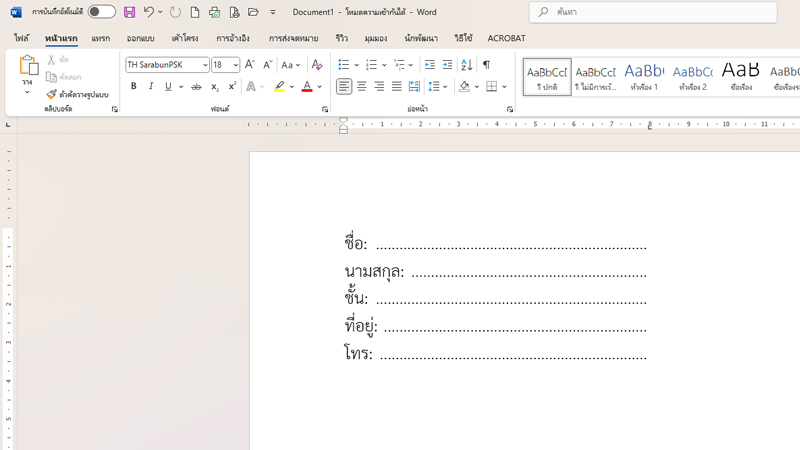Show paragraph marks with pilcrow icon
Screen dimensions: 800x450
click(x=486, y=65)
